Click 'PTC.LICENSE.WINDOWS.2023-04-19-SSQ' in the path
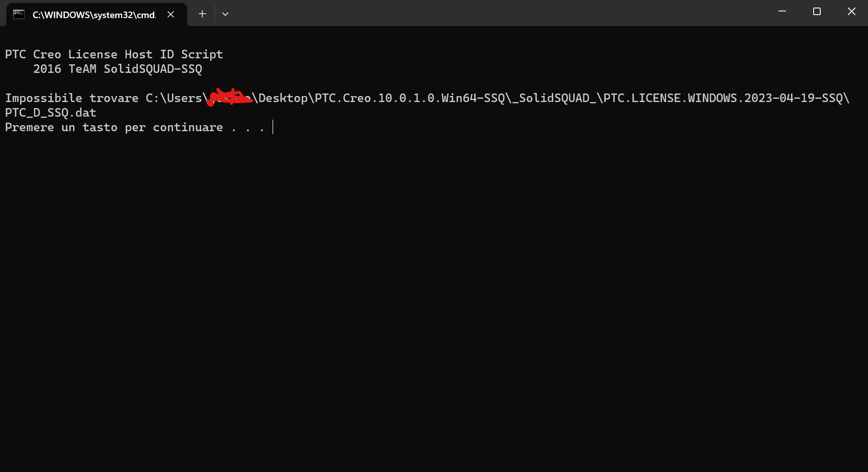The width and height of the screenshot is (868, 472). (x=723, y=98)
